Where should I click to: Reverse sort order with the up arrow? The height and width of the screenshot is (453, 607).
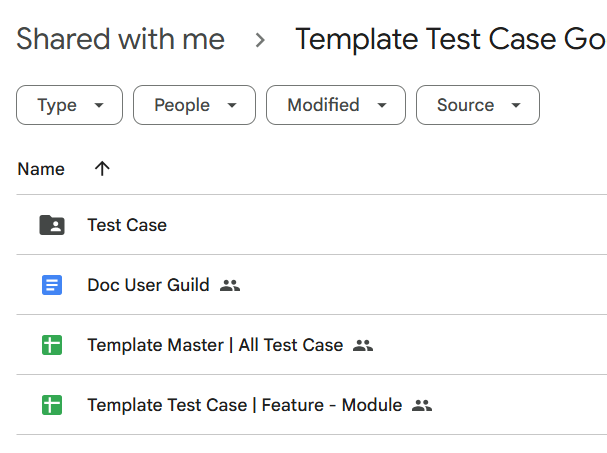(x=102, y=168)
